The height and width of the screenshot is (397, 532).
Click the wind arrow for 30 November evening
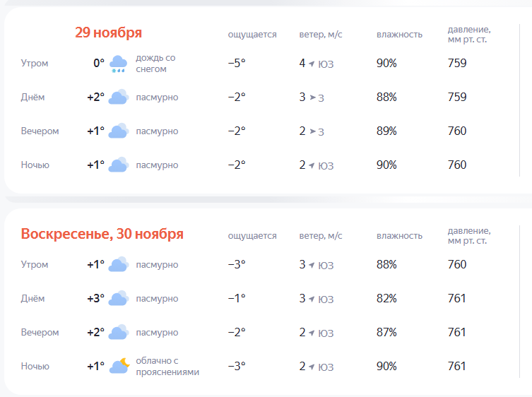tap(312, 333)
